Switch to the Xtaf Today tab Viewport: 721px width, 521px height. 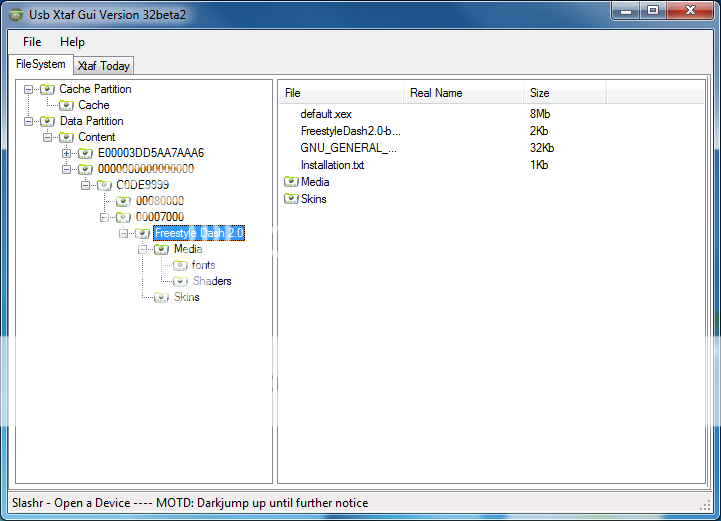point(103,66)
